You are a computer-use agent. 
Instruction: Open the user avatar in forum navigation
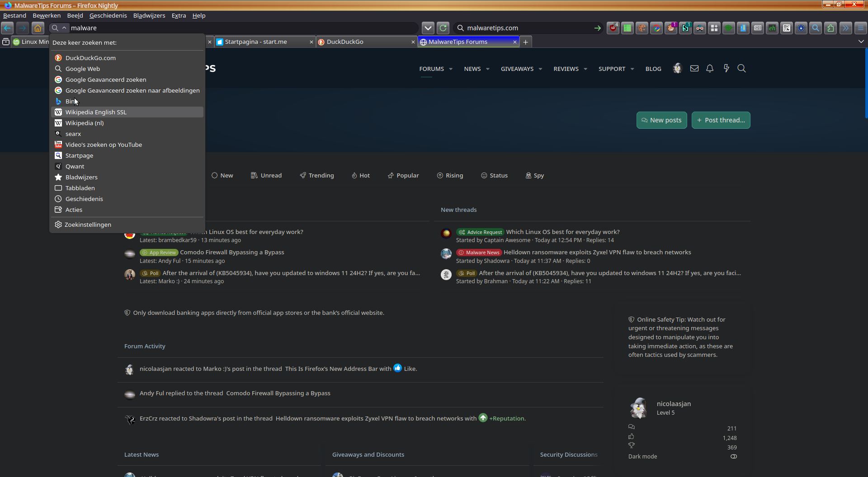(x=677, y=69)
